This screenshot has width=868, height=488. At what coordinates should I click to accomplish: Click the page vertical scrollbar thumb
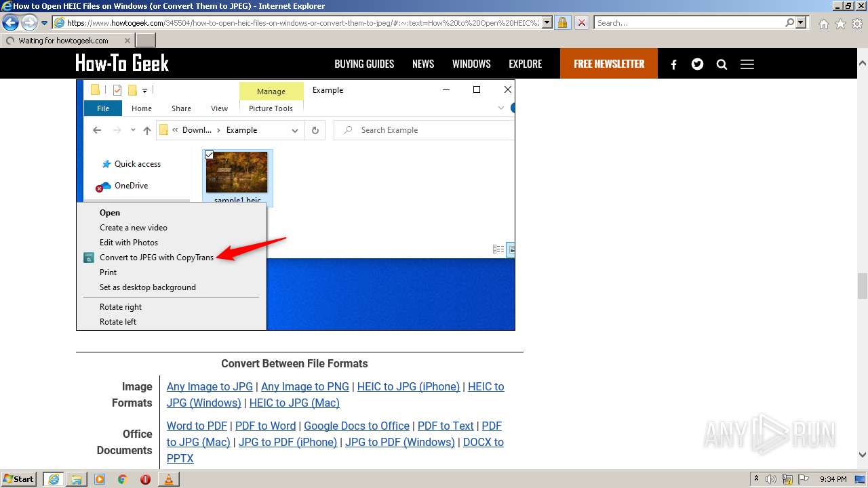[x=863, y=285]
